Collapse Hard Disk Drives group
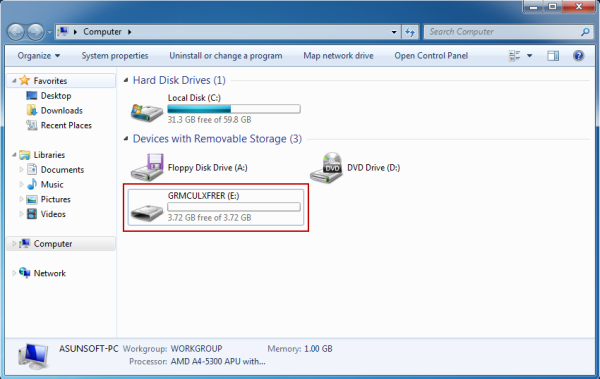Screen dimensions: 600x379 pyautogui.click(x=126, y=80)
